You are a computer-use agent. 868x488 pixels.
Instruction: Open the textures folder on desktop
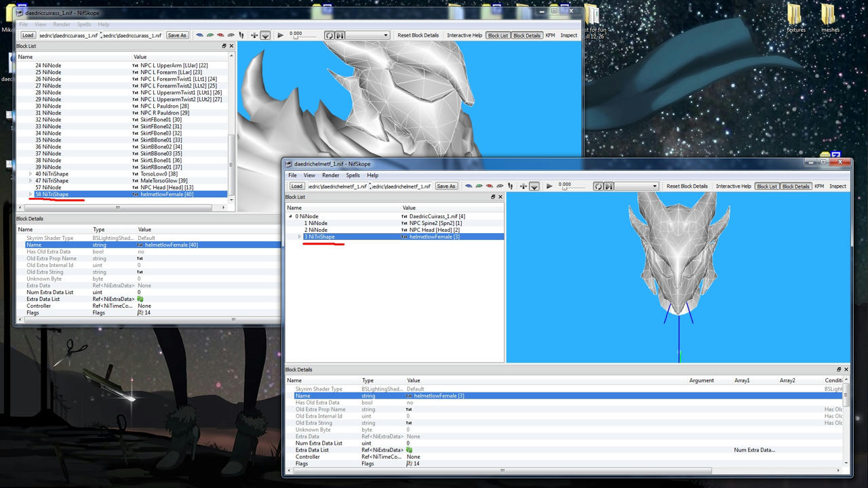tap(795, 18)
